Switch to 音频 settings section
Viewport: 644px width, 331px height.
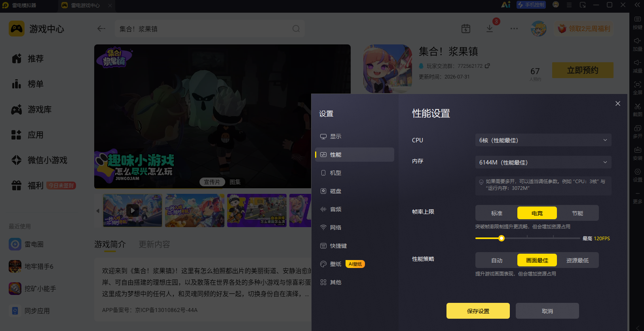[355, 209]
